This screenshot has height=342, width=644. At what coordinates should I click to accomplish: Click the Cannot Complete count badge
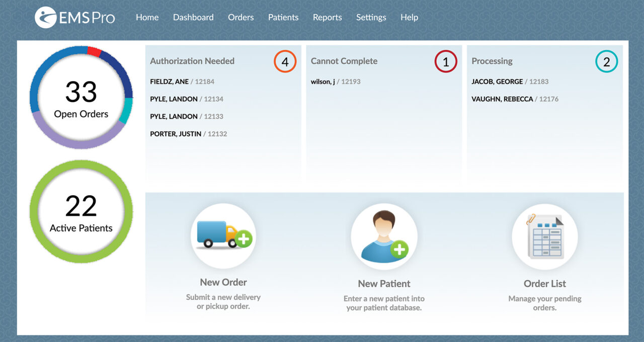446,62
